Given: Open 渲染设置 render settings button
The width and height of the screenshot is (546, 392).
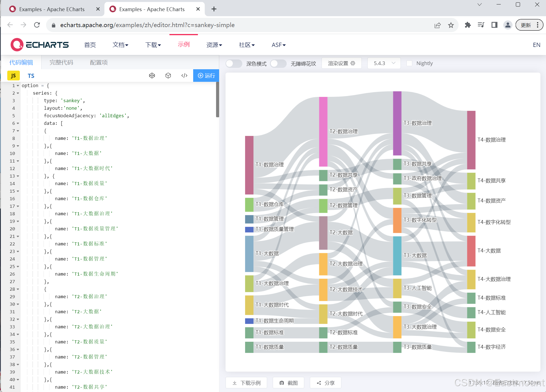Looking at the screenshot, I should [342, 63].
